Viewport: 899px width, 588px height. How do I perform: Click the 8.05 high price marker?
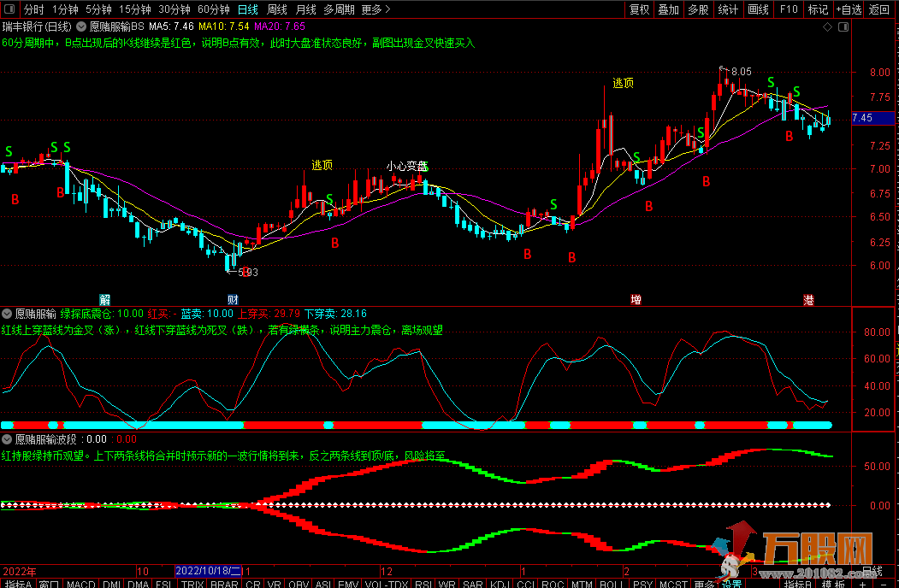click(x=741, y=72)
